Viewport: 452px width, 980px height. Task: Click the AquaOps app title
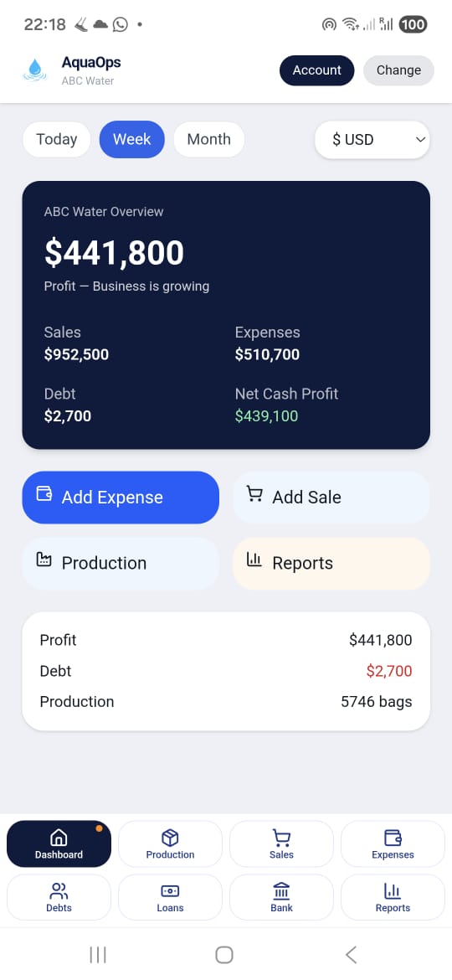click(91, 63)
